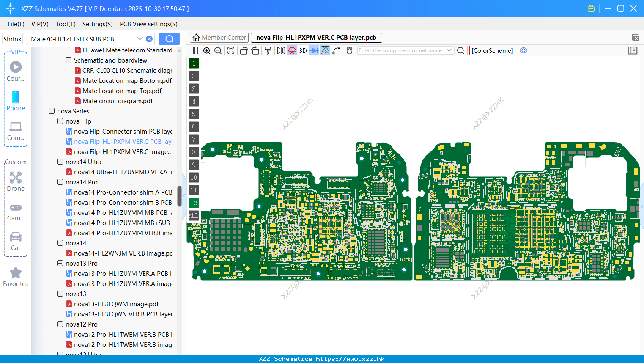Rotate board clockwise icon
The image size is (644, 363).
coord(255,50)
